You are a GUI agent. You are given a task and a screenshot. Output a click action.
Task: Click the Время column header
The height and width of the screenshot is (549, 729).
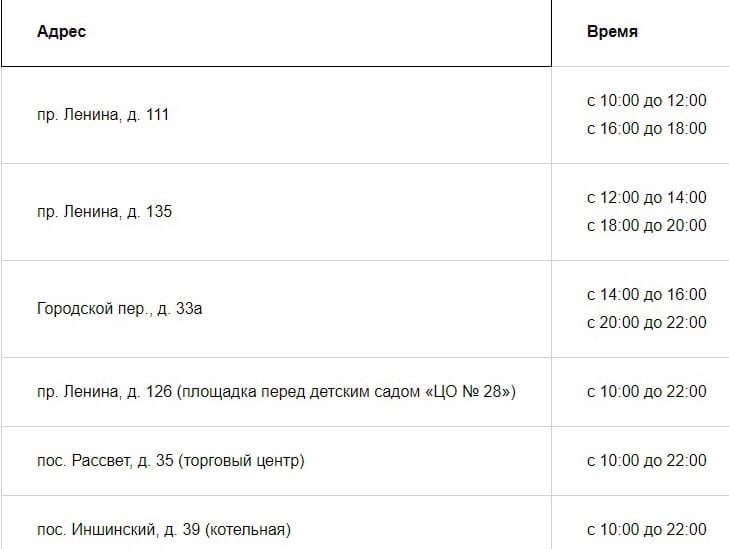(x=612, y=32)
